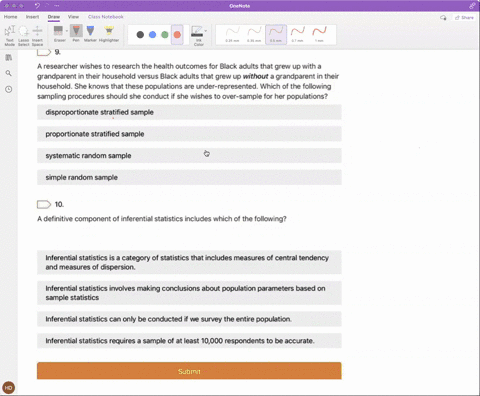Click the Undo arrow in title bar
The height and width of the screenshot is (396, 480).
coord(37,6)
